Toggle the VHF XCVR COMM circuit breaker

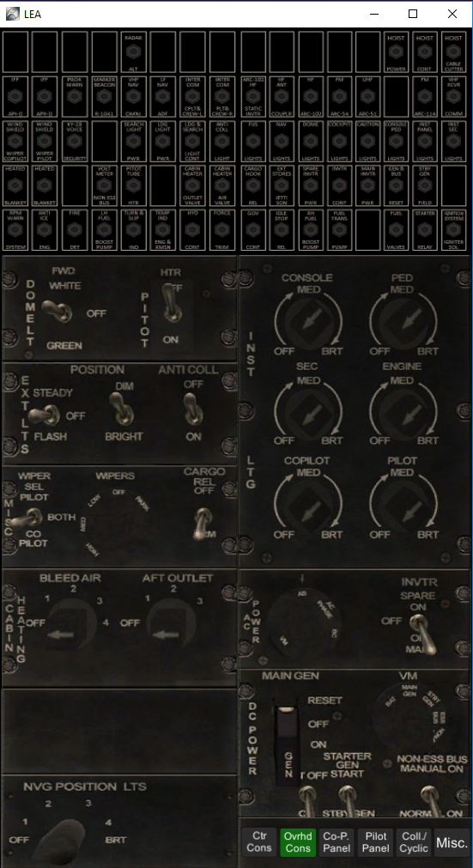[453, 97]
